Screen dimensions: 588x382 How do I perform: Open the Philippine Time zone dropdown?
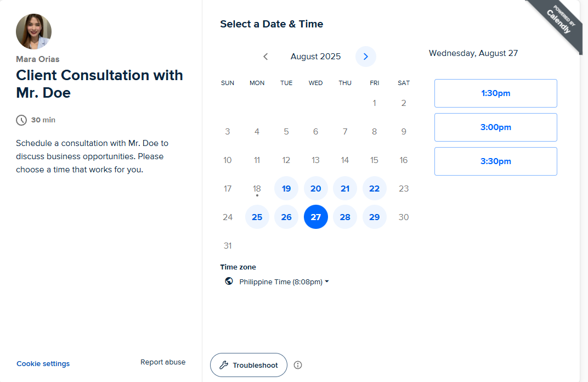click(x=284, y=282)
